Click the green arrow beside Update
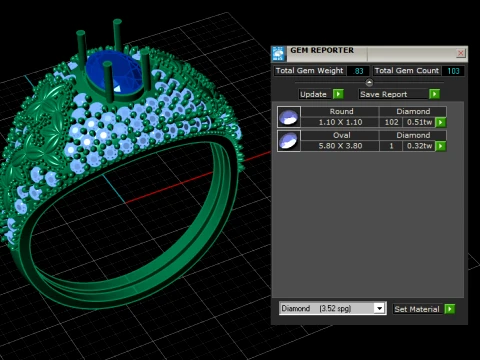The width and height of the screenshot is (480, 360). point(338,94)
